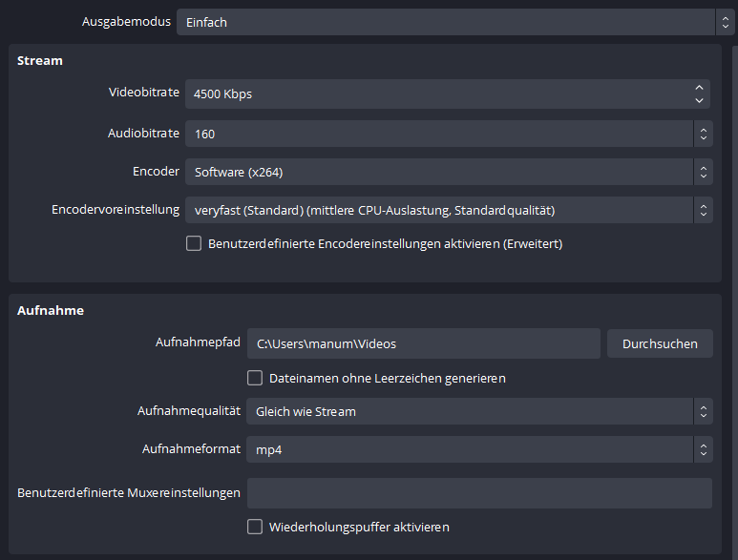Click the arrow icon on the Encoder combo box
This screenshot has height=560, width=738.
pos(704,172)
